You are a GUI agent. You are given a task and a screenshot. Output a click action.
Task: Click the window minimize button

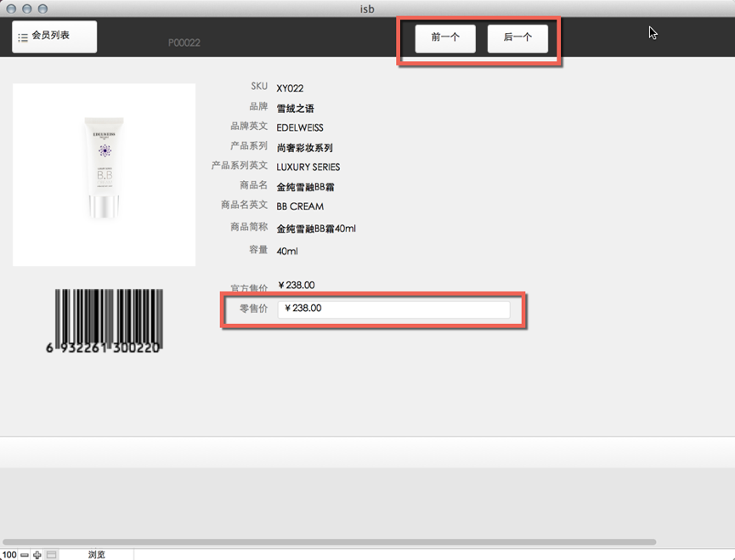tap(27, 8)
